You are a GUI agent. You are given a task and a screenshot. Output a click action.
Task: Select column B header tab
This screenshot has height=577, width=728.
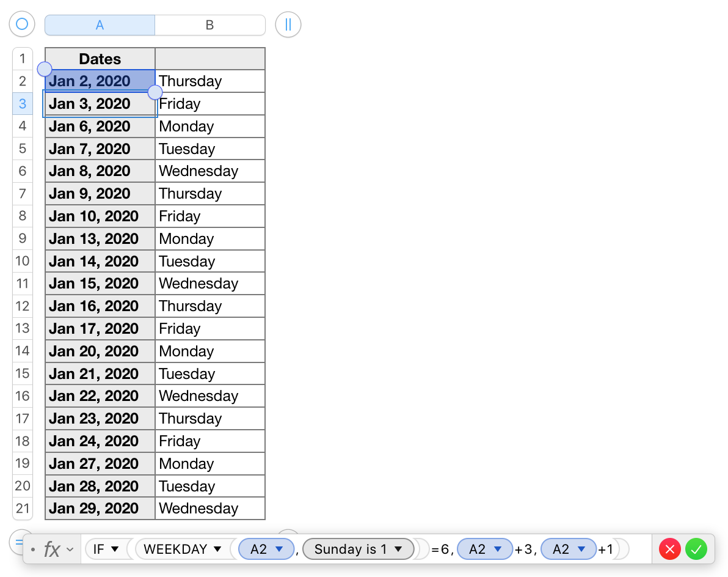pyautogui.click(x=210, y=25)
